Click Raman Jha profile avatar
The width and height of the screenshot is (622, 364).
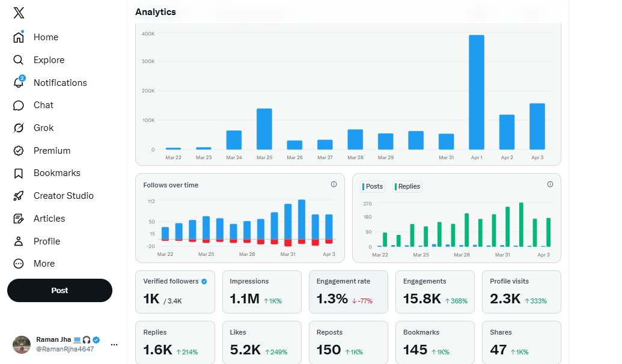click(22, 345)
